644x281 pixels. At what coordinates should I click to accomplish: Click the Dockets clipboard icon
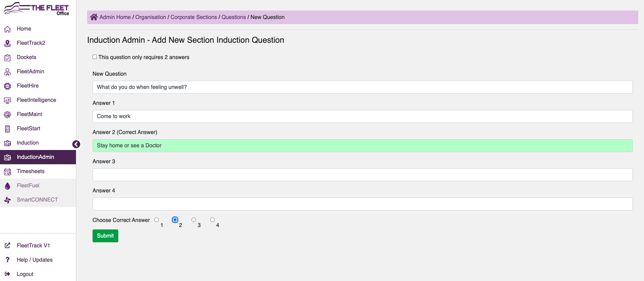(x=7, y=58)
